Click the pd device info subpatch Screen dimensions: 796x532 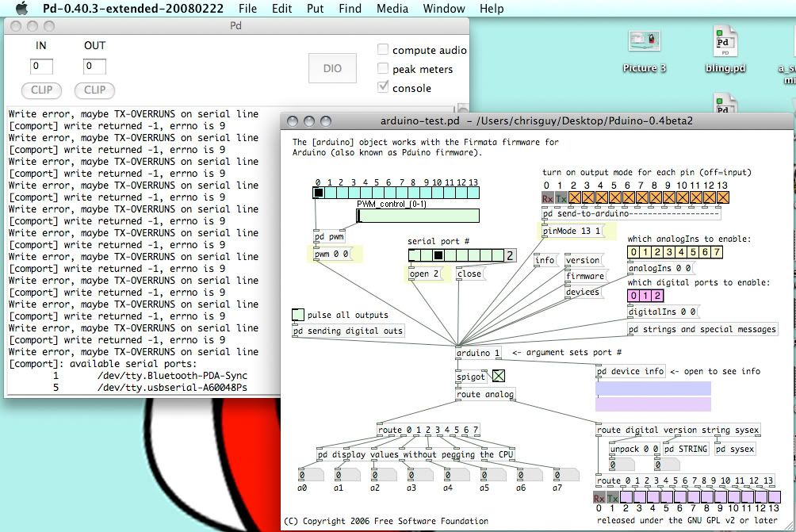(630, 371)
